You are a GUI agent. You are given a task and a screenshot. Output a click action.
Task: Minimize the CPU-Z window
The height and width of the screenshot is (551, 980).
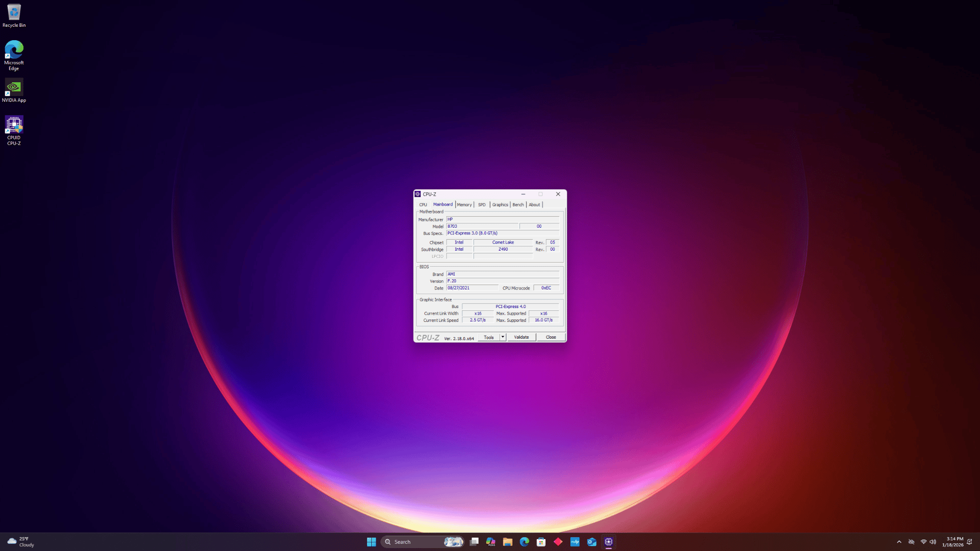(x=523, y=194)
